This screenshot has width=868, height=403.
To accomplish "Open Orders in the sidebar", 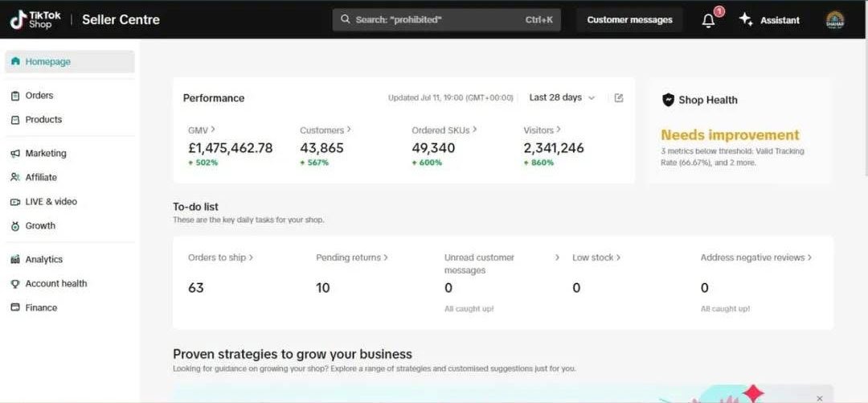I will tap(39, 95).
